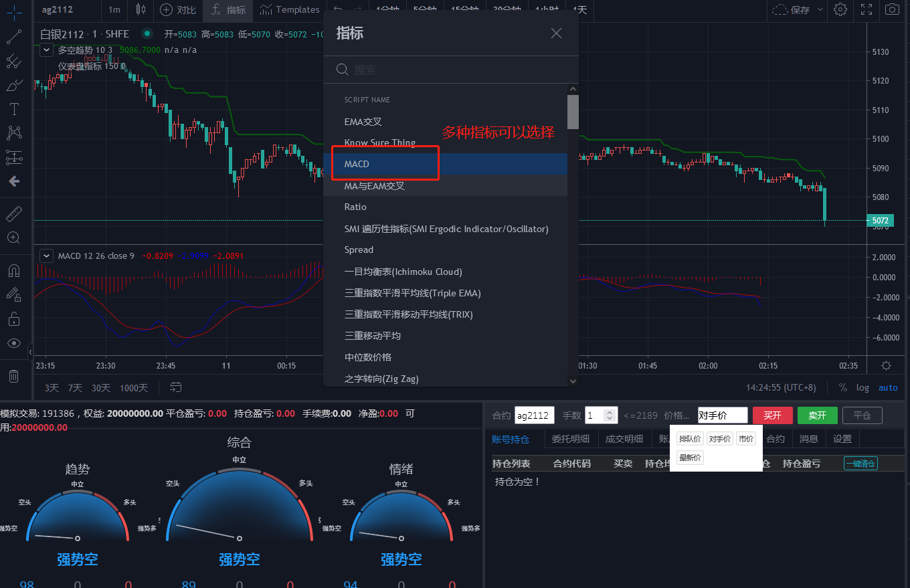The image size is (910, 588).
Task: Select the 30天 date range
Action: tap(101, 388)
